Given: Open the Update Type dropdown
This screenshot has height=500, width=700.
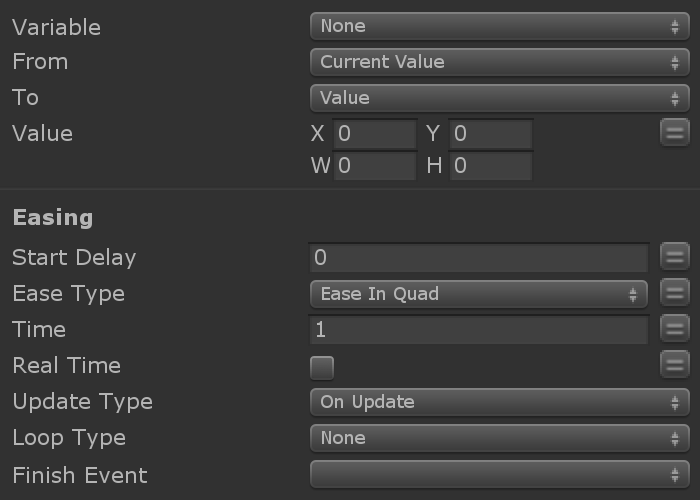Looking at the screenshot, I should pos(499,402).
